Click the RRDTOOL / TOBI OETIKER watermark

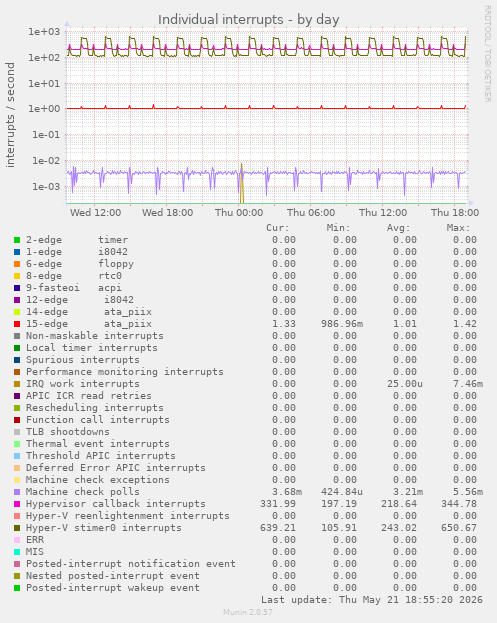coord(487,54)
